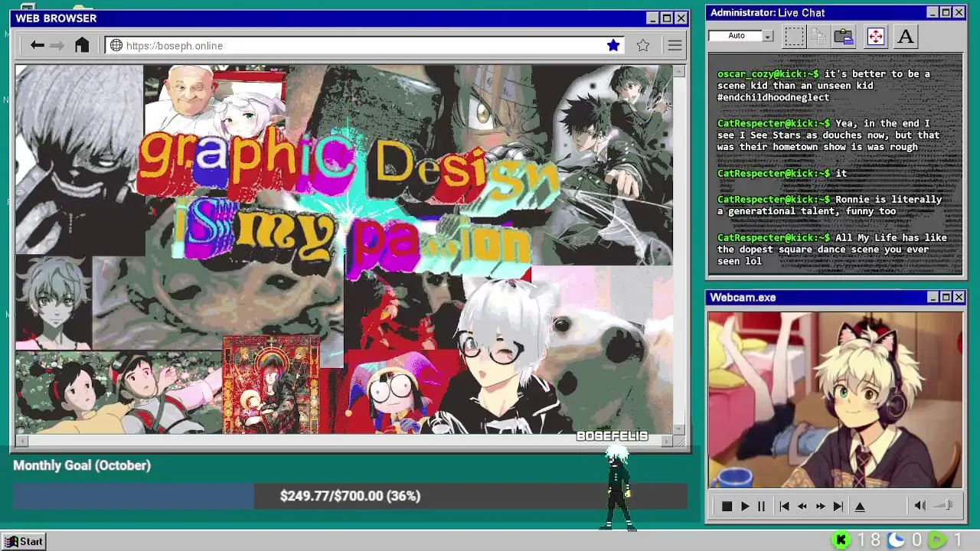Maximize the Live Chat window
The image size is (980, 551).
946,12
